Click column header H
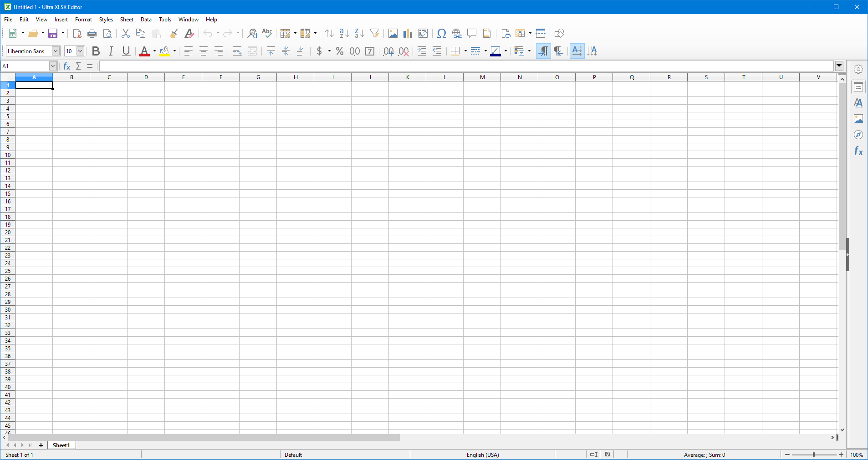Viewport: 868px width, 460px height. pyautogui.click(x=296, y=77)
